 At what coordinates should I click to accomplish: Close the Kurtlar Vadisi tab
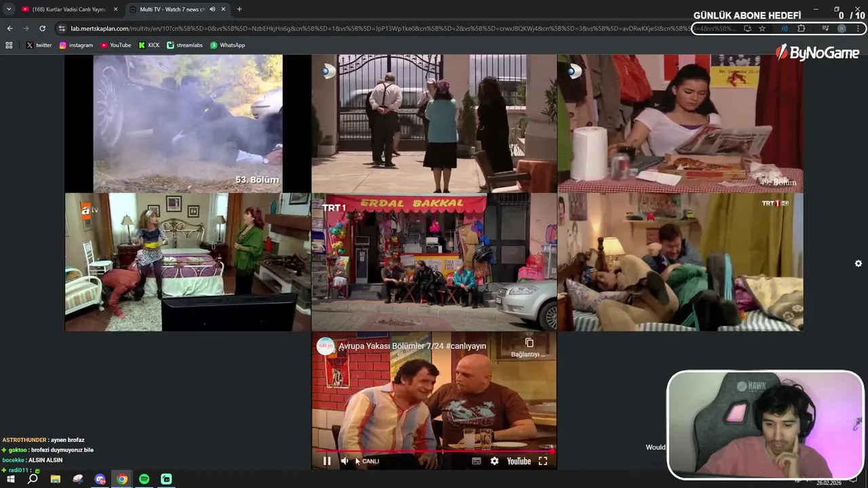click(x=115, y=9)
